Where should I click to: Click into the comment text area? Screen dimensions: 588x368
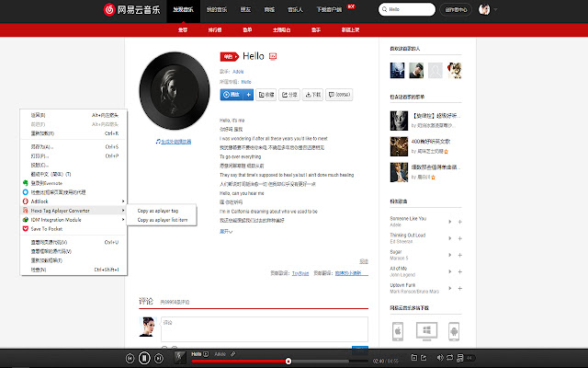click(265, 329)
